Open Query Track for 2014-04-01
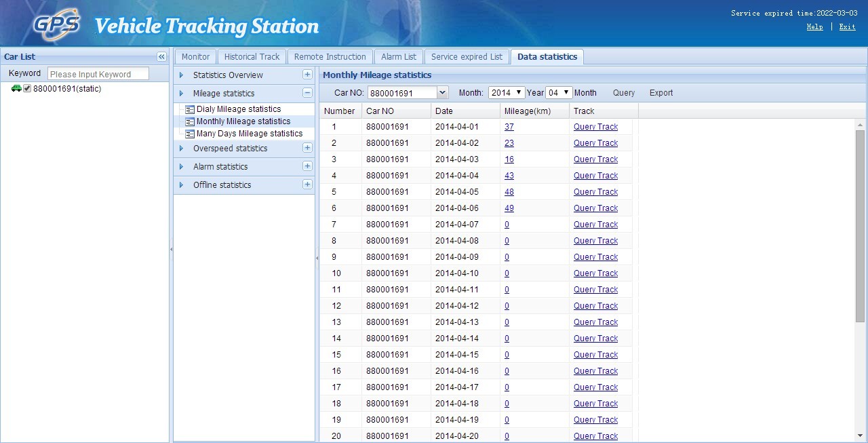 595,127
